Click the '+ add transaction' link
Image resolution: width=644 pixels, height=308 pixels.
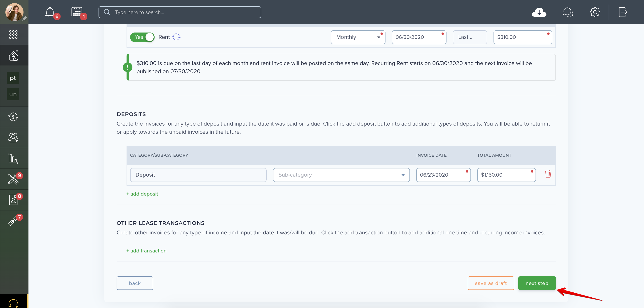pos(146,251)
